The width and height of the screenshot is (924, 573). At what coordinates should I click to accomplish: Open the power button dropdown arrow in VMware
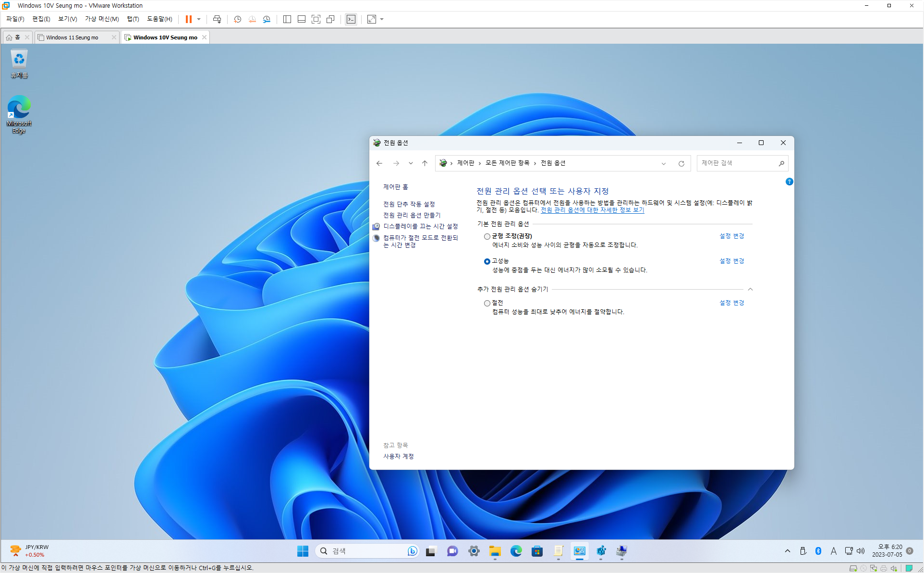point(199,19)
